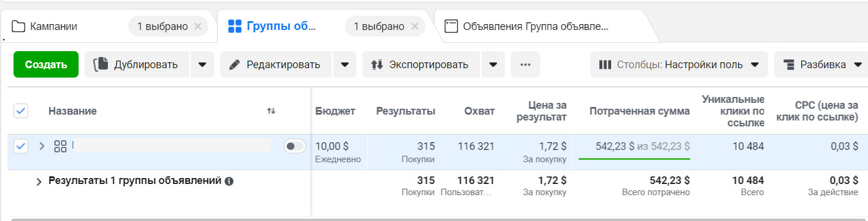Click the green spend progress bar
Viewport: 868px width, 221px height.
point(634,159)
